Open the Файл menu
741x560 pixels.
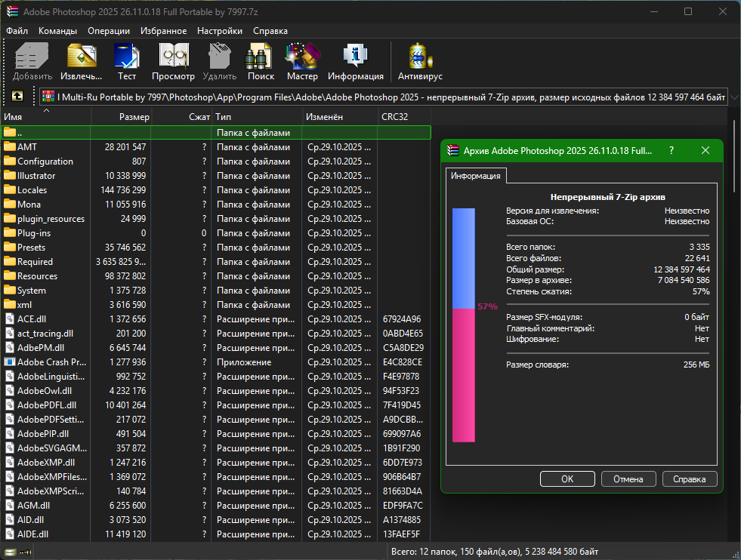(17, 31)
